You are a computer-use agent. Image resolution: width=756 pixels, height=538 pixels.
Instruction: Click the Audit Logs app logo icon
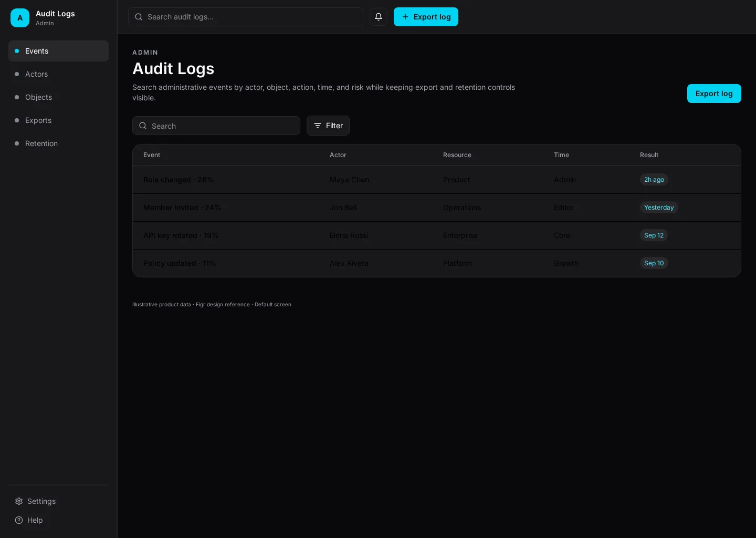tap(20, 18)
